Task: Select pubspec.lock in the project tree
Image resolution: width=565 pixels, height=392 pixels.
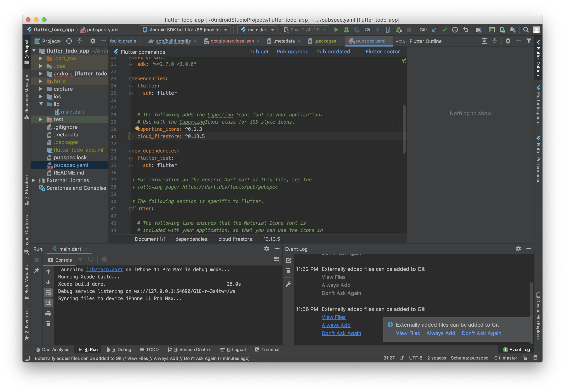Action: (x=70, y=157)
